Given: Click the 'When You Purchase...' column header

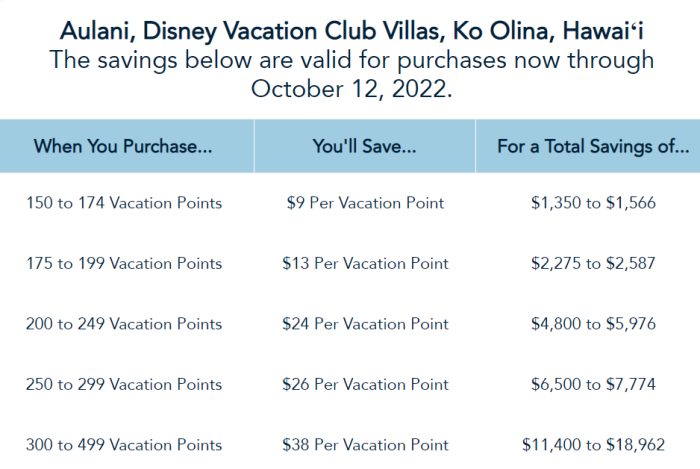Looking at the screenshot, I should click(123, 146).
